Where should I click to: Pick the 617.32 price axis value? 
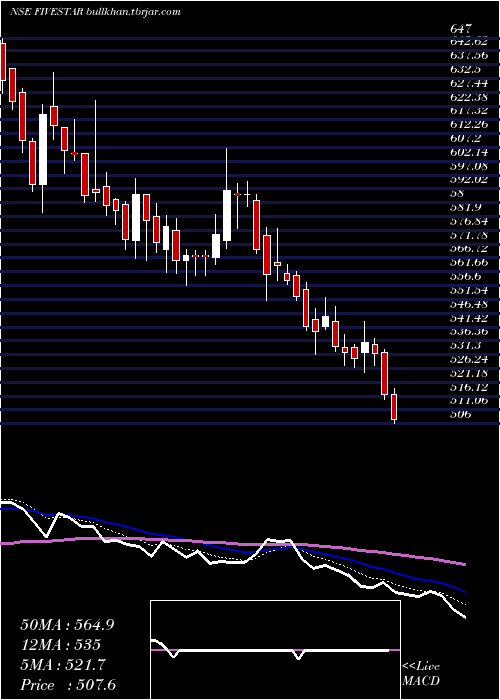coord(469,110)
